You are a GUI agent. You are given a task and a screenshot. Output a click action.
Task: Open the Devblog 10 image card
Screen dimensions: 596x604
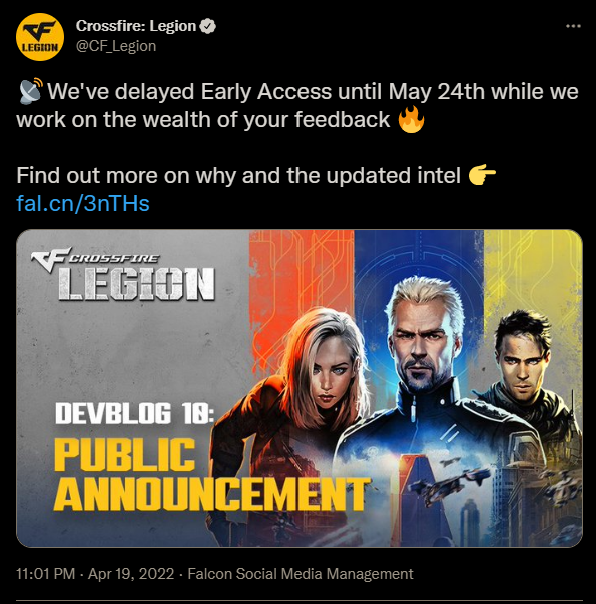(299, 388)
